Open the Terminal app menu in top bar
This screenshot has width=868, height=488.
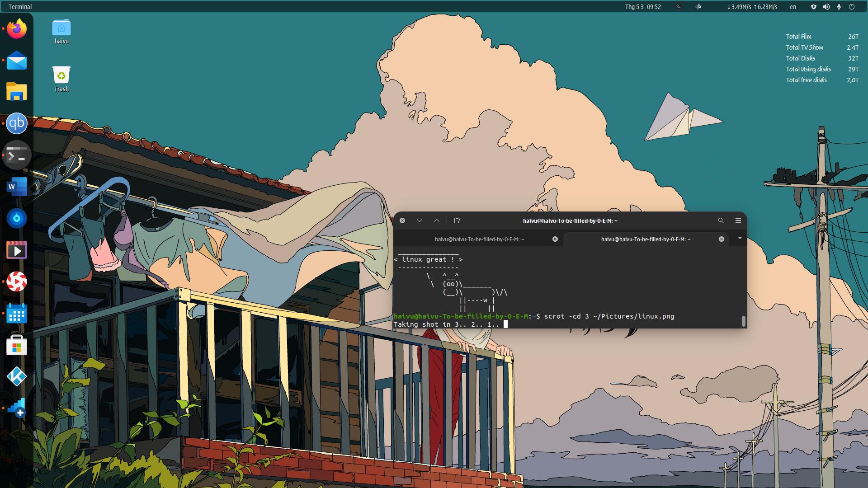tap(20, 7)
